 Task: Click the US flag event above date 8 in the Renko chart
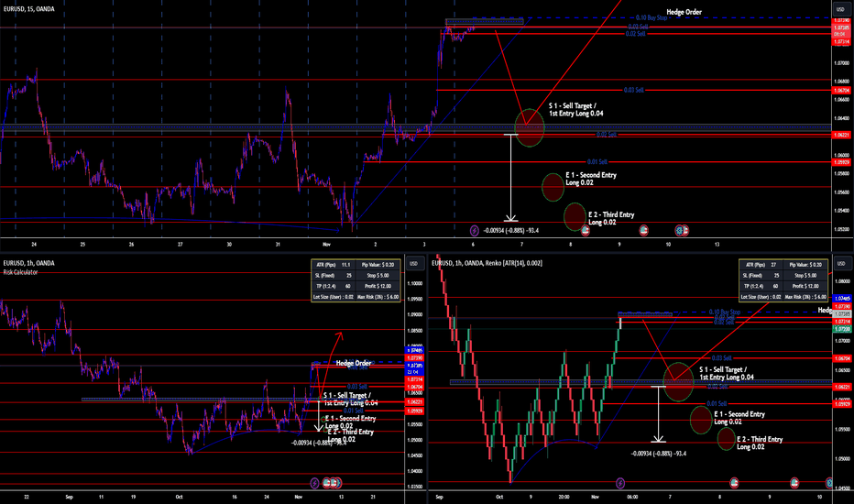click(734, 483)
